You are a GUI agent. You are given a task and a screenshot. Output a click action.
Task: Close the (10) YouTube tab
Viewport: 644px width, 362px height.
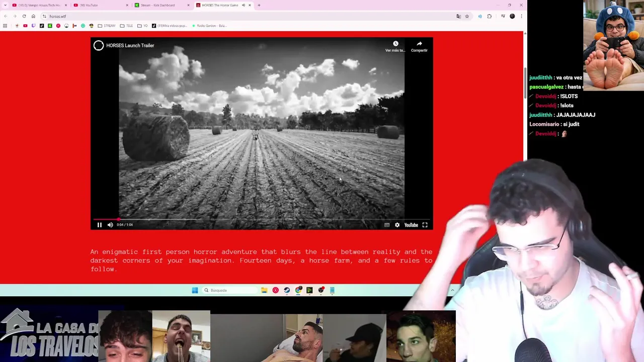[127, 5]
